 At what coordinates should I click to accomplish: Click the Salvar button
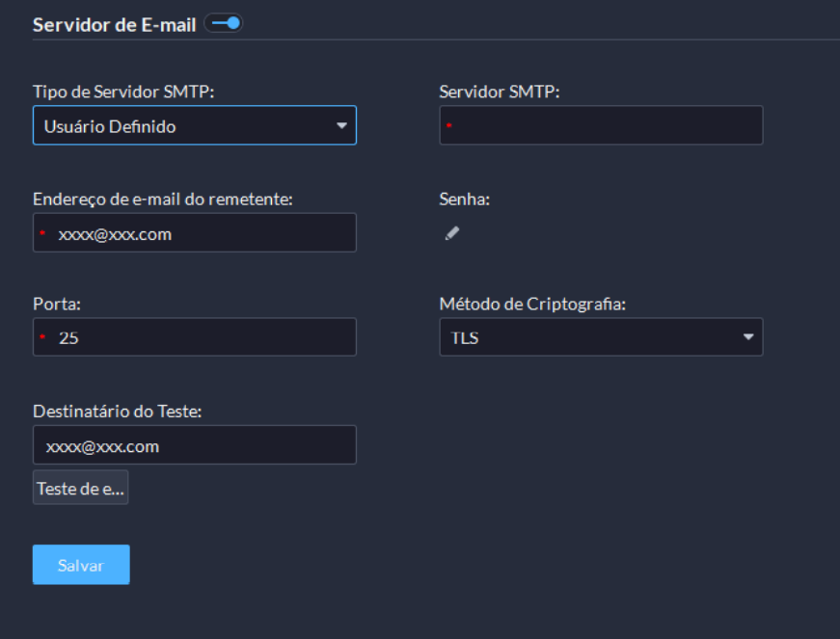point(81,565)
